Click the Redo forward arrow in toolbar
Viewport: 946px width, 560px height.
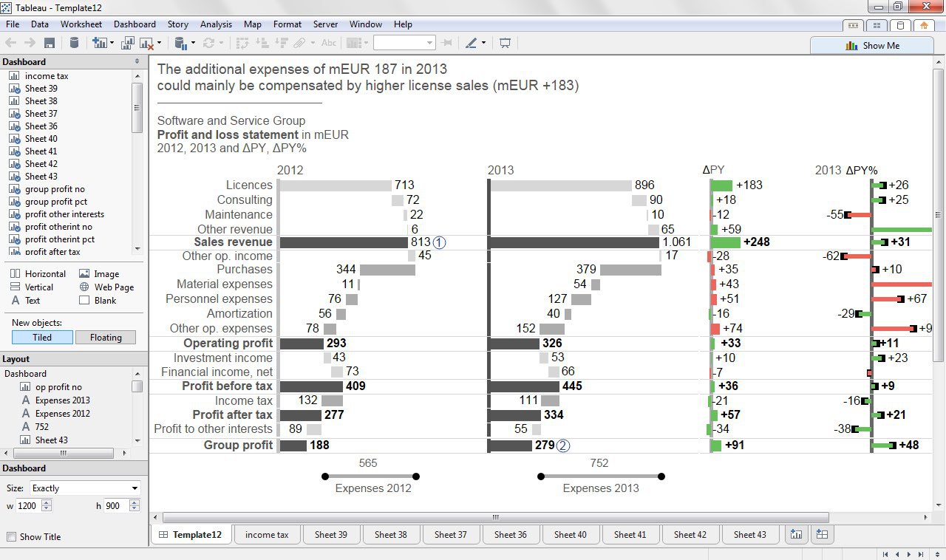click(30, 43)
